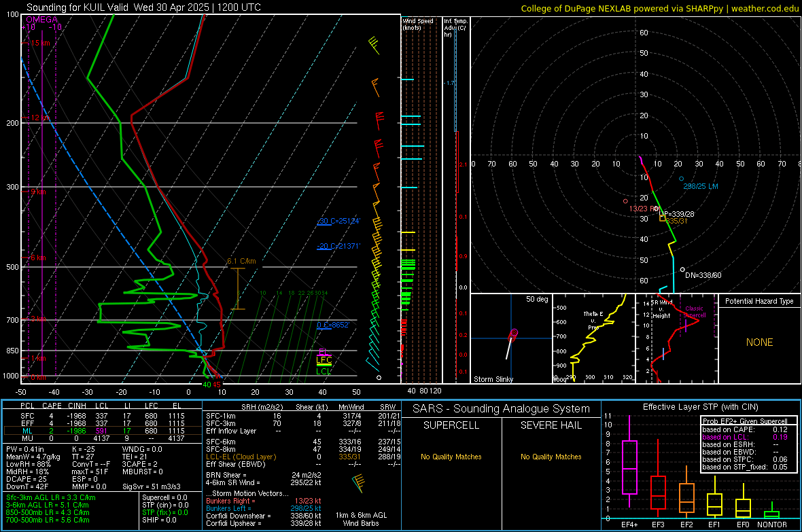Viewport: 802px width, 532px height.
Task: Select the SFC-6km shear row
Action: 303,442
